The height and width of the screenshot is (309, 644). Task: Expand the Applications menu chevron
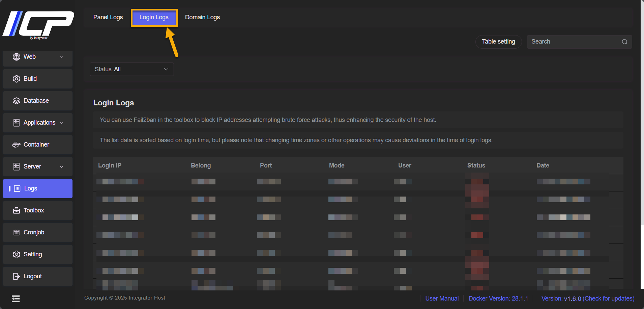(x=62, y=123)
